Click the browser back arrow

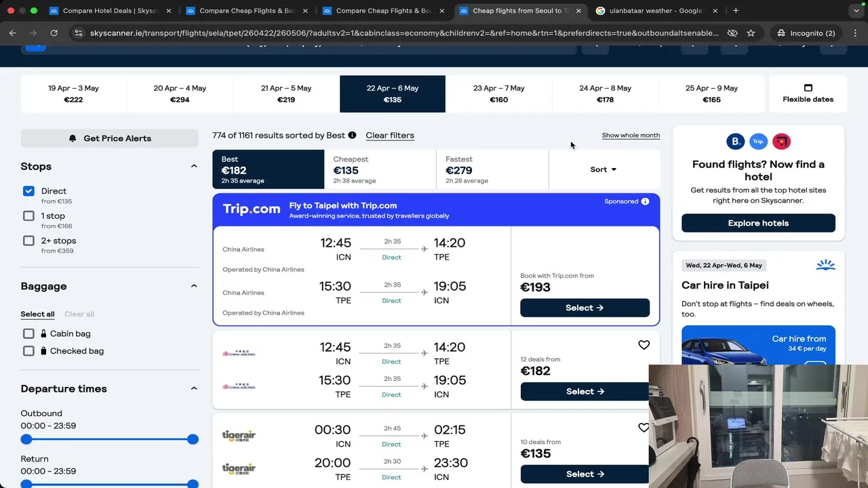[13, 33]
